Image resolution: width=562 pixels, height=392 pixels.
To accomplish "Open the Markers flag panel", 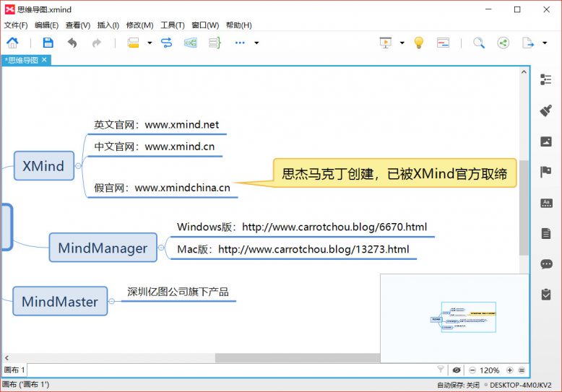I will point(545,172).
